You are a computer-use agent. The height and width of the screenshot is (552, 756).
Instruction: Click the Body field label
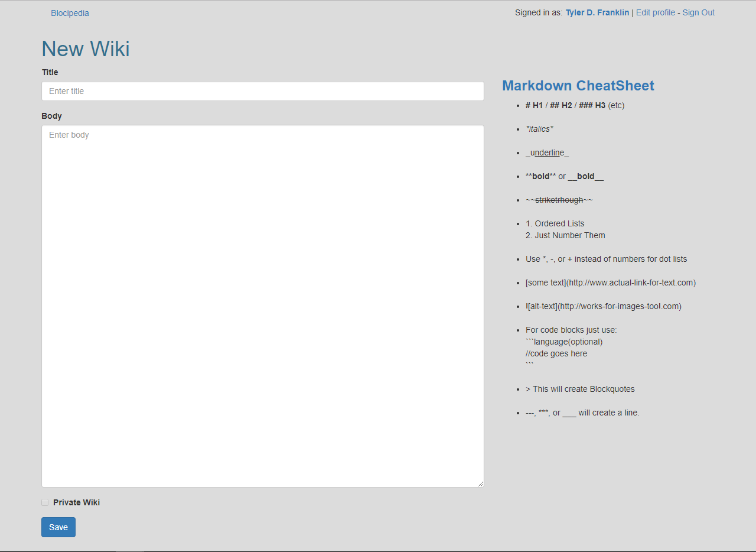pyautogui.click(x=52, y=116)
